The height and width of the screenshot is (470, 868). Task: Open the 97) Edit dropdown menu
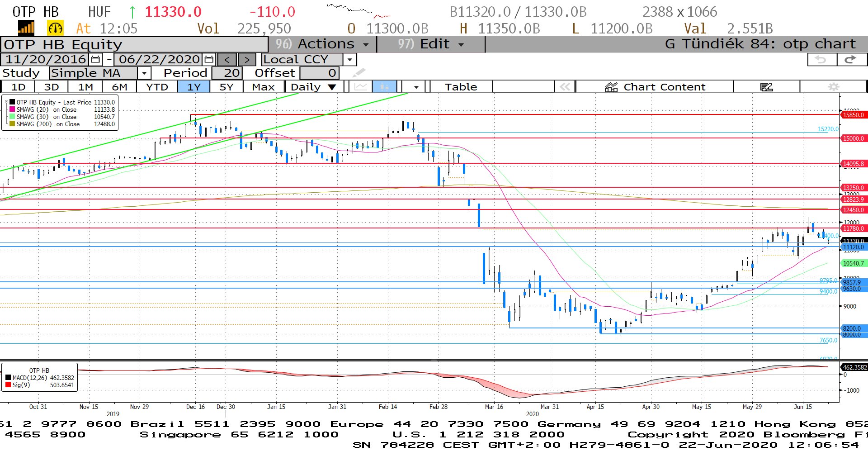[x=431, y=44]
